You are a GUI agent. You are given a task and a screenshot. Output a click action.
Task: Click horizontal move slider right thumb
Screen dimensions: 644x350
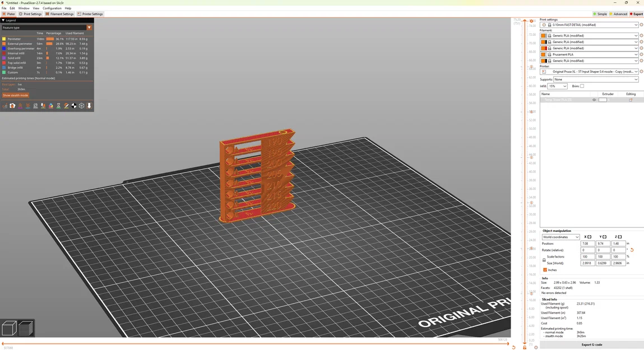pyautogui.click(x=509, y=343)
